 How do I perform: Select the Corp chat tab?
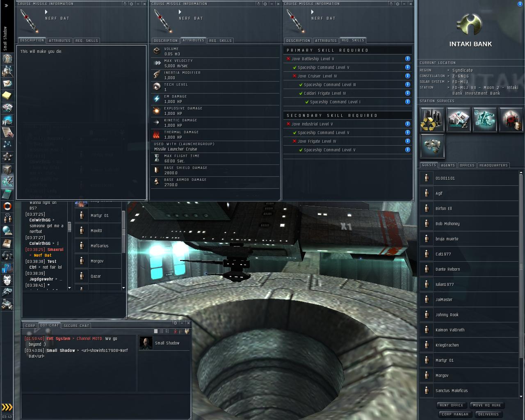click(x=30, y=326)
